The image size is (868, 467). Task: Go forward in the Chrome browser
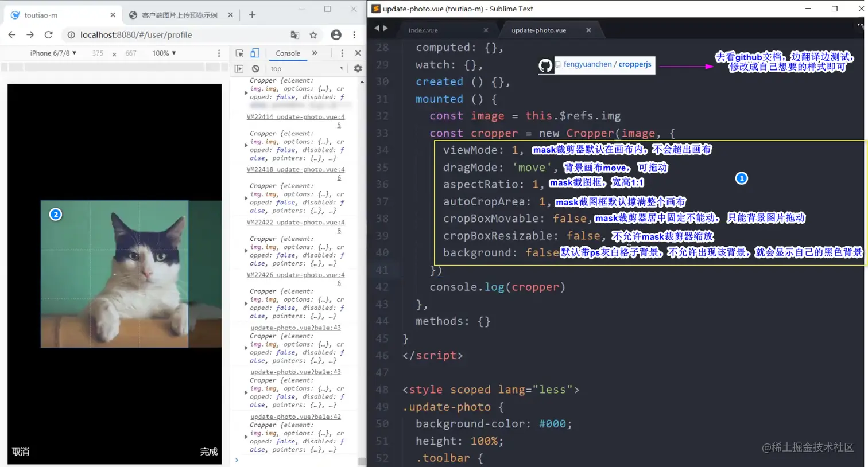click(x=30, y=35)
